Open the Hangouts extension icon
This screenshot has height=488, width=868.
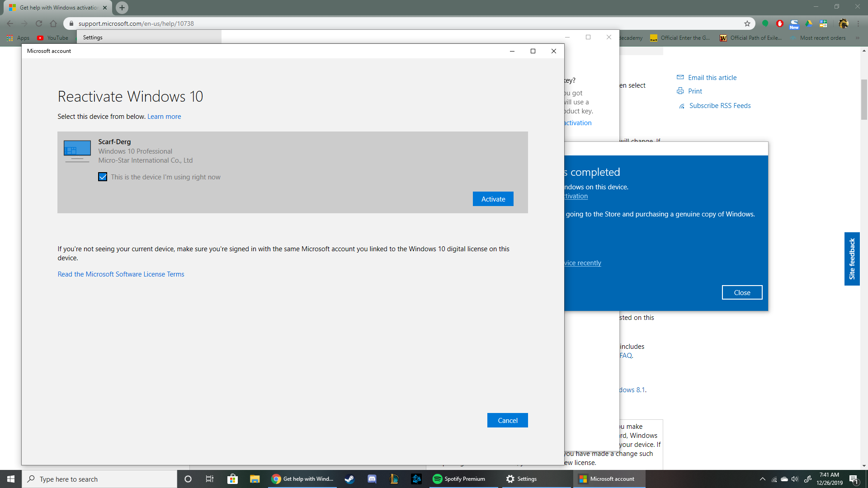tap(765, 23)
